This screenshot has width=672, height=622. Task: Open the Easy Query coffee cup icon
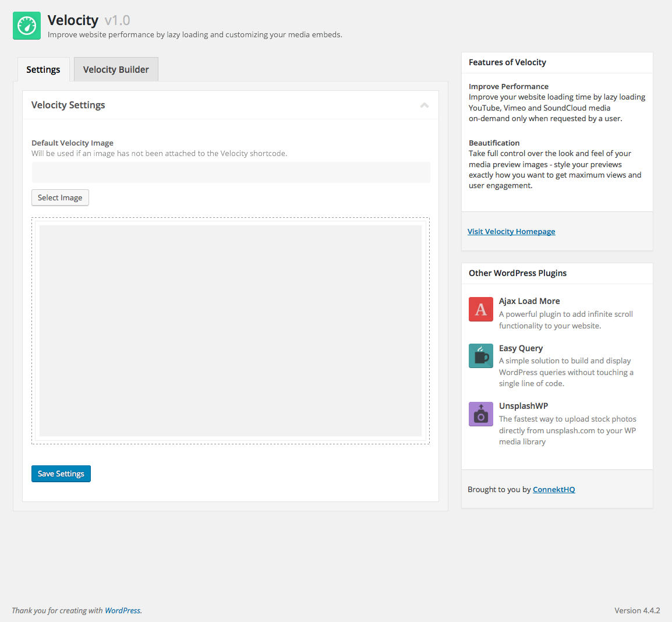(481, 356)
